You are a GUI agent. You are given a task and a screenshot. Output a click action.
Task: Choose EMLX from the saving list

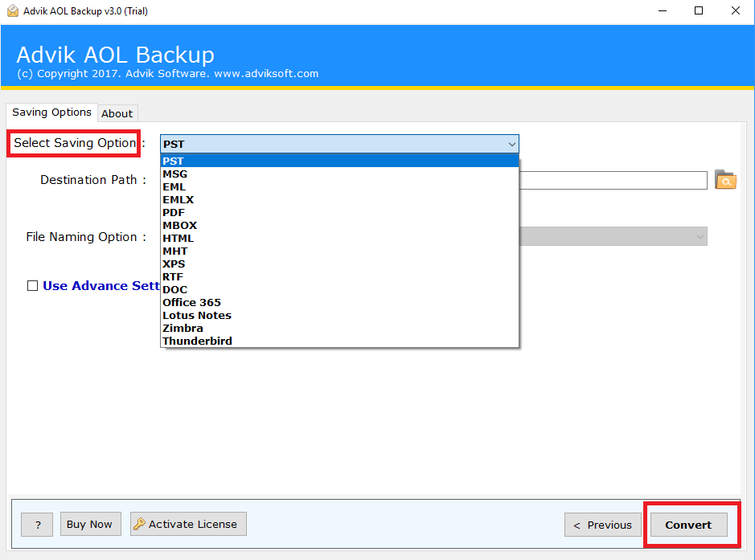tap(339, 200)
